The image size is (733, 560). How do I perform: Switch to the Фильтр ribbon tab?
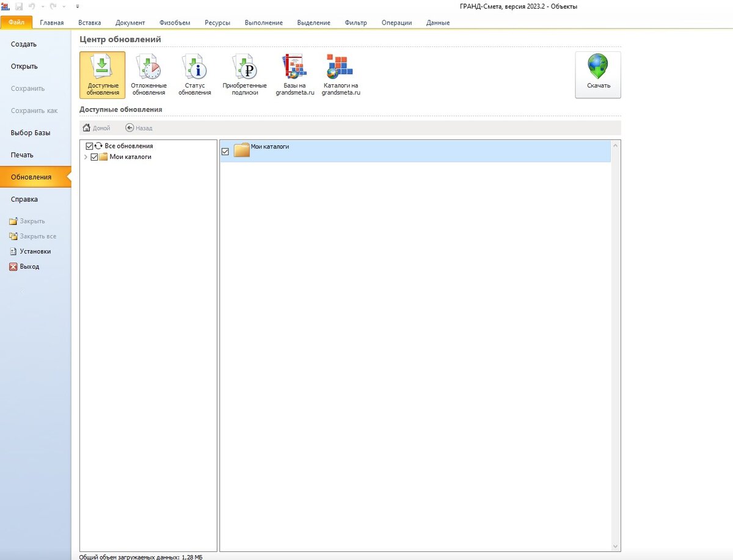[356, 23]
